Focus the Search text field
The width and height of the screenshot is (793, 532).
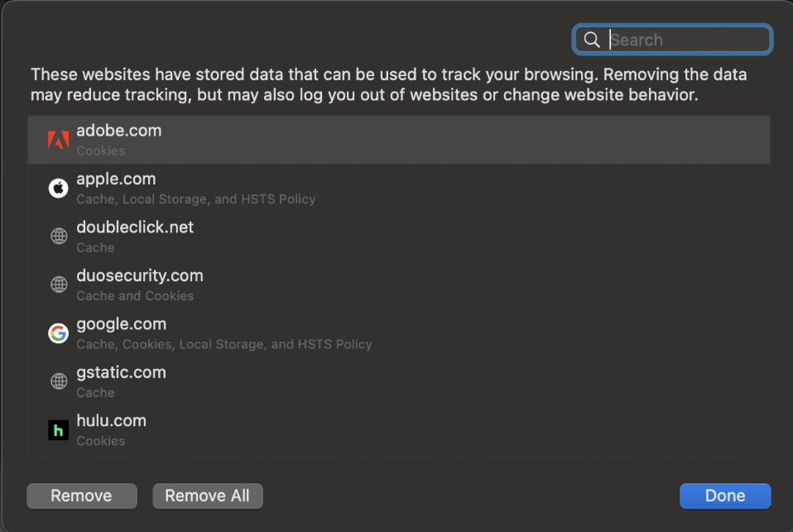[687, 40]
